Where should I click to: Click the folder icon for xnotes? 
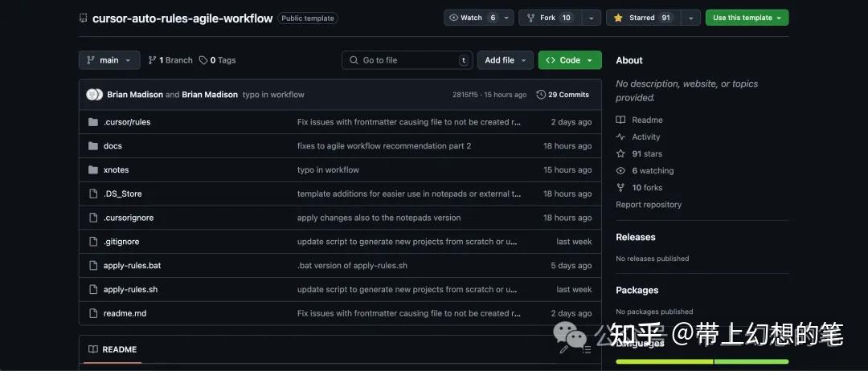(x=93, y=169)
